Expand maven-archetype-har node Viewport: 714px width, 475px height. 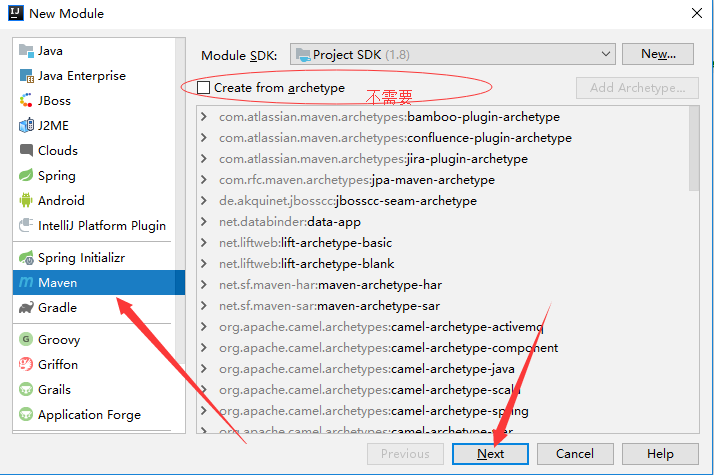coord(204,285)
